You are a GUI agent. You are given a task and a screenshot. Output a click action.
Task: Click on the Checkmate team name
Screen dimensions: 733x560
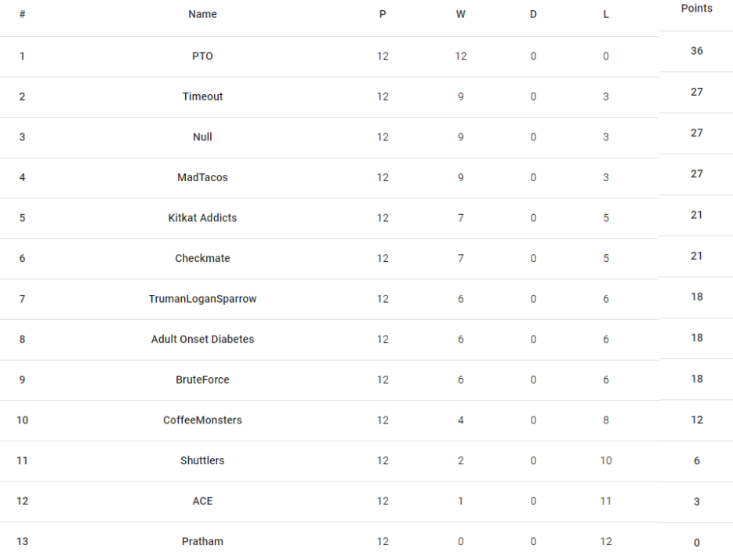click(202, 258)
